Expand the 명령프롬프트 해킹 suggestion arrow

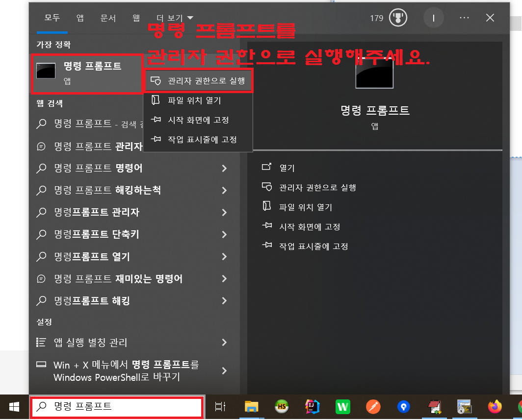(224, 300)
